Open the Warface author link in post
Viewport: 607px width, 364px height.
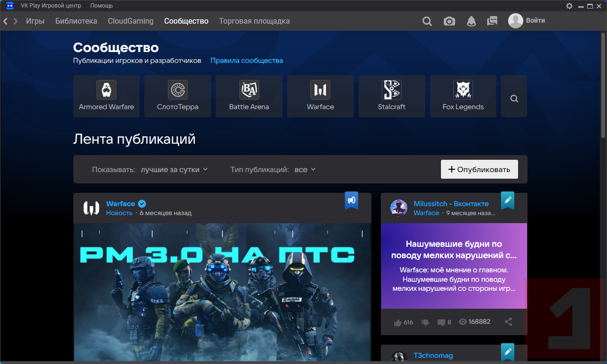pos(121,204)
